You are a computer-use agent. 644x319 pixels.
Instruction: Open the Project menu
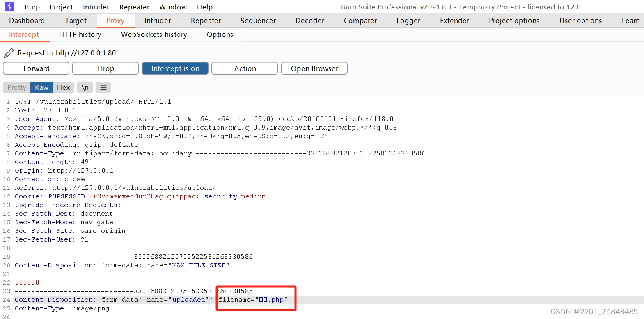point(61,7)
